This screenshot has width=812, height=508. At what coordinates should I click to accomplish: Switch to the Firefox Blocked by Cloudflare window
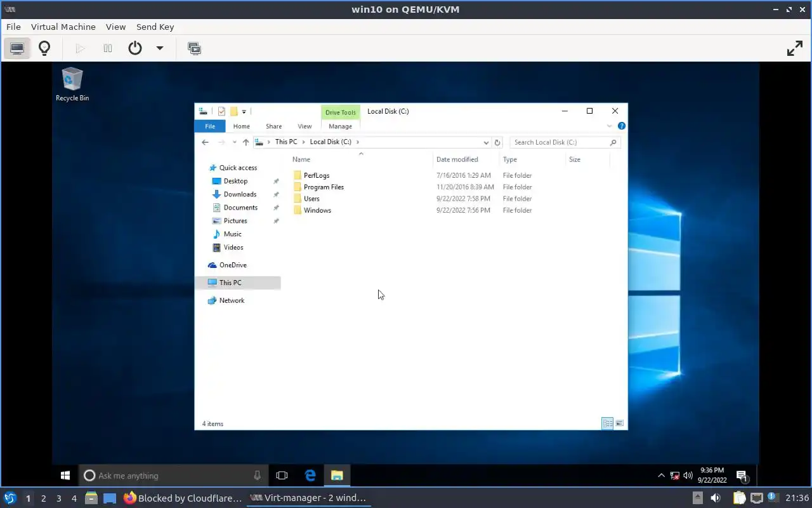coord(183,498)
